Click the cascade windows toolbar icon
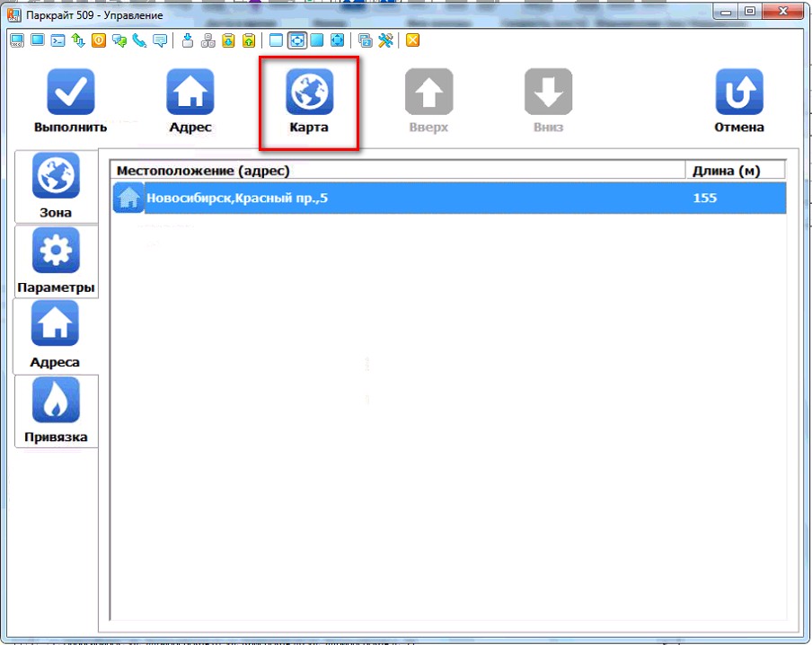 [x=366, y=40]
